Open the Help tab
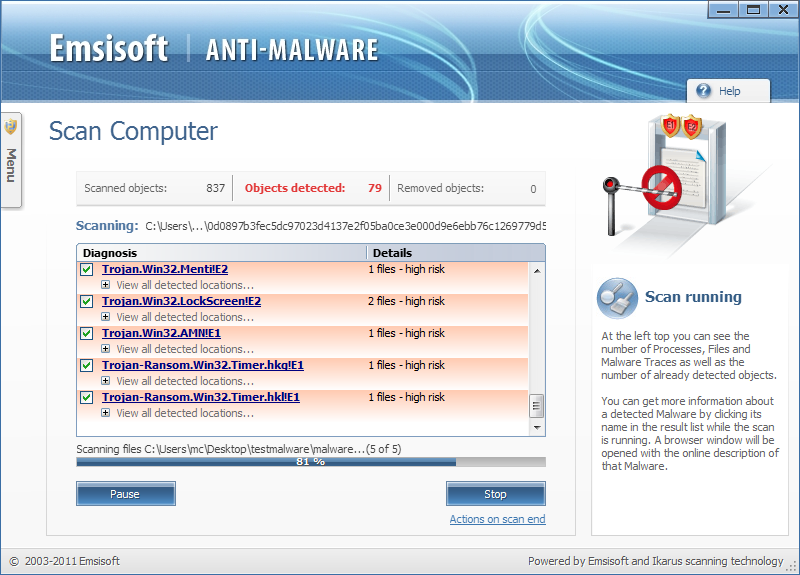The image size is (800, 575). pos(728,91)
